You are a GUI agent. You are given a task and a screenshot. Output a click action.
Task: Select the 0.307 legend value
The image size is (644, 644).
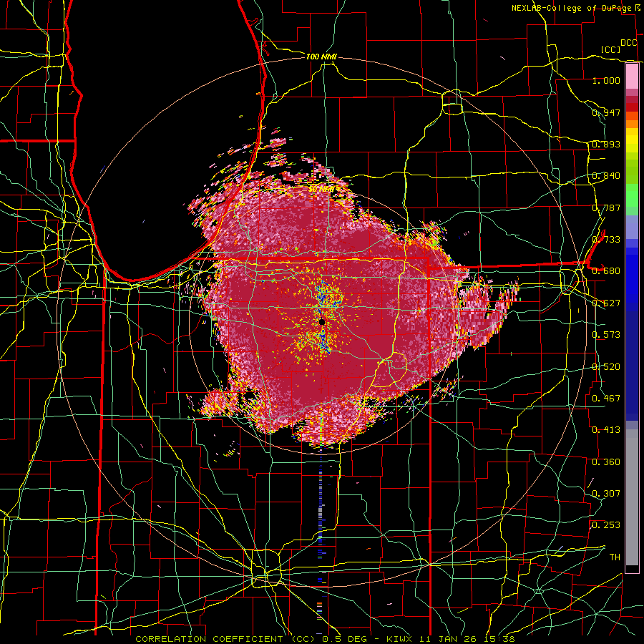[606, 493]
